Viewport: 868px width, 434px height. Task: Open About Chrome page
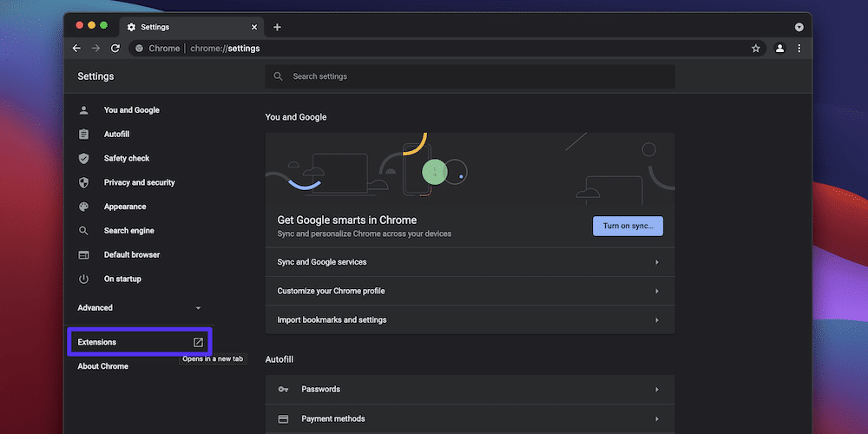(103, 366)
